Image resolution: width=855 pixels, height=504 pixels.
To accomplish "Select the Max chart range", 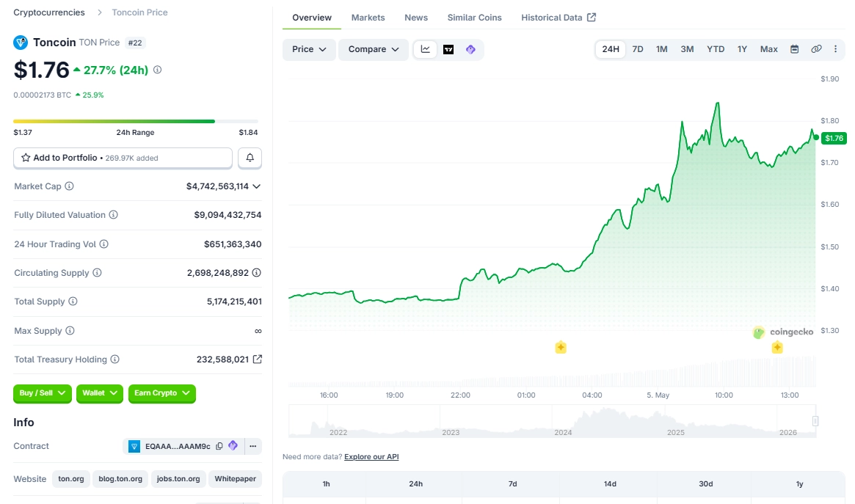I will (769, 49).
